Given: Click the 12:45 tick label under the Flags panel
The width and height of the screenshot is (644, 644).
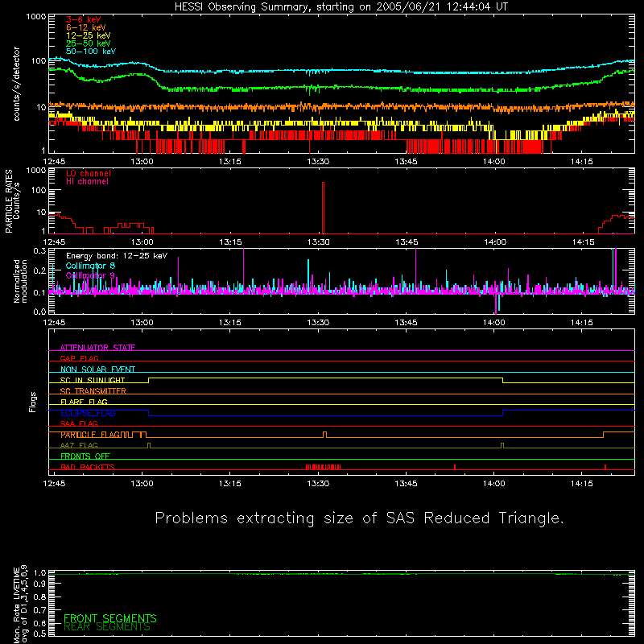Looking at the screenshot, I should click(x=54, y=484).
